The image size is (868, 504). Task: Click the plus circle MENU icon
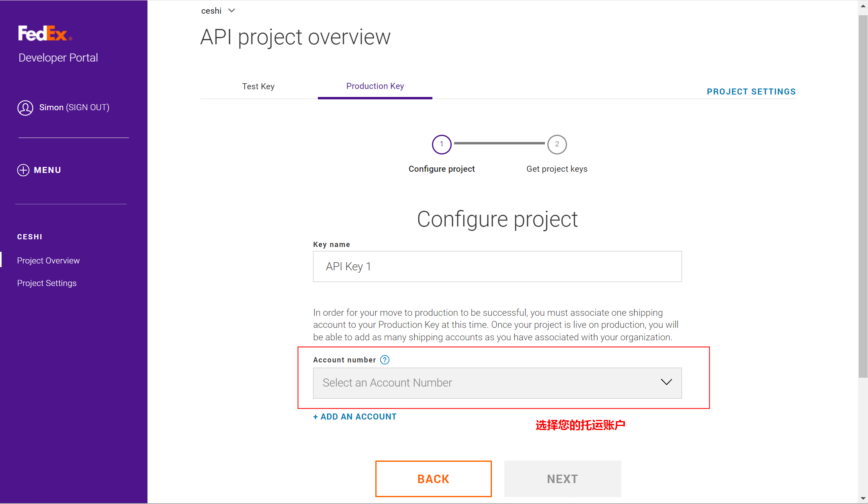click(x=23, y=170)
